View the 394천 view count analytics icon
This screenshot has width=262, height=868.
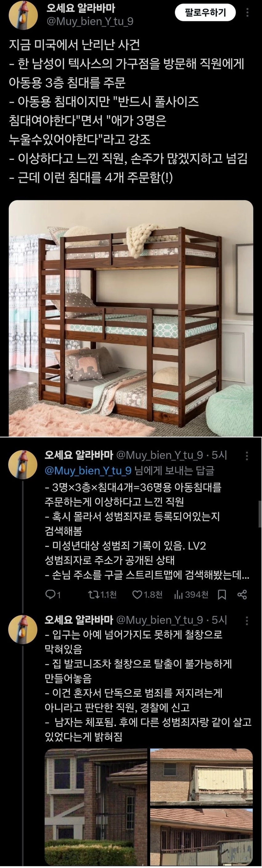click(191, 595)
